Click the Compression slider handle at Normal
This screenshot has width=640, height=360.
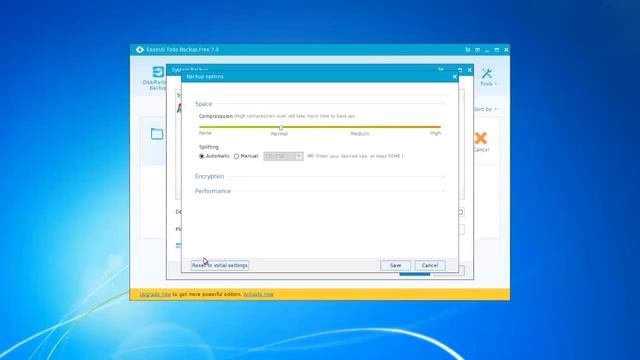281,128
